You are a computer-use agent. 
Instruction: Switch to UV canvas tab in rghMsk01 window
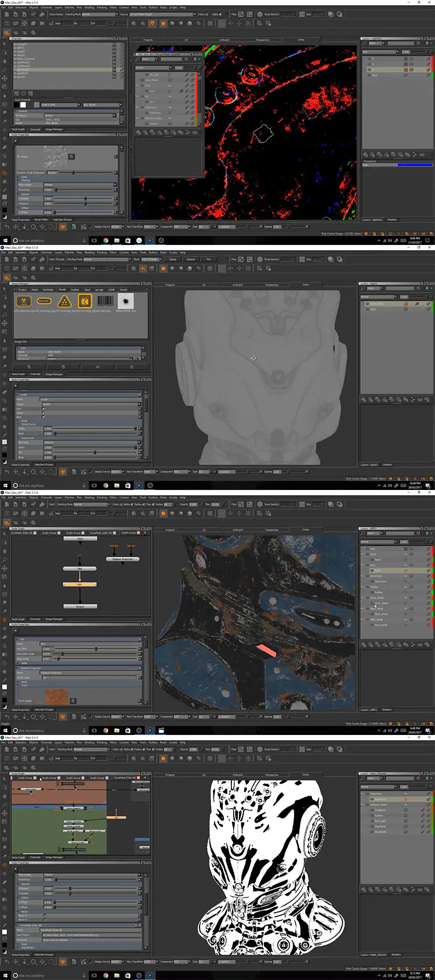(186, 40)
